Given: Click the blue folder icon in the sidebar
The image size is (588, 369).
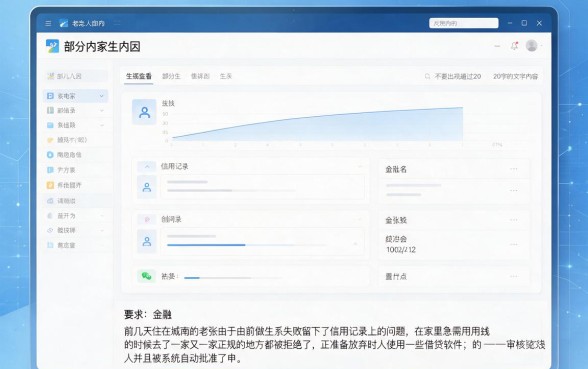Looking at the screenshot, I should coord(50,125).
